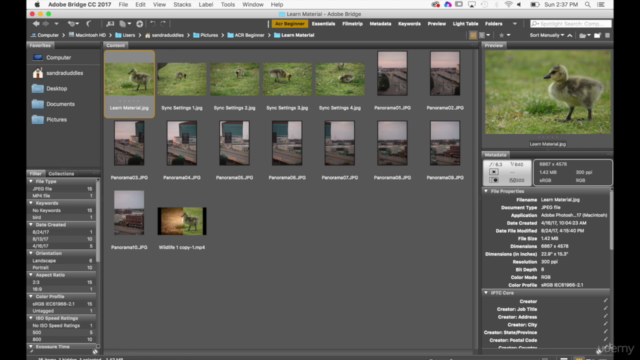This screenshot has width=640, height=360.
Task: Rotate 90° clockwise
Action: (163, 24)
